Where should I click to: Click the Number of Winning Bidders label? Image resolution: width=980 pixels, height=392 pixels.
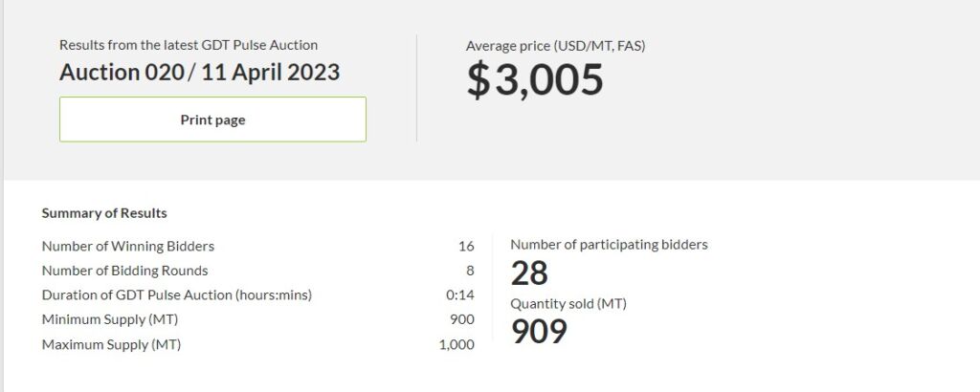point(128,246)
